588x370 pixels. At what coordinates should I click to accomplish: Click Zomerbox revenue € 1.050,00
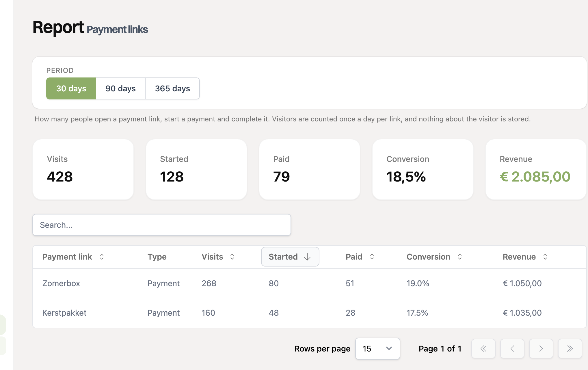pos(522,283)
